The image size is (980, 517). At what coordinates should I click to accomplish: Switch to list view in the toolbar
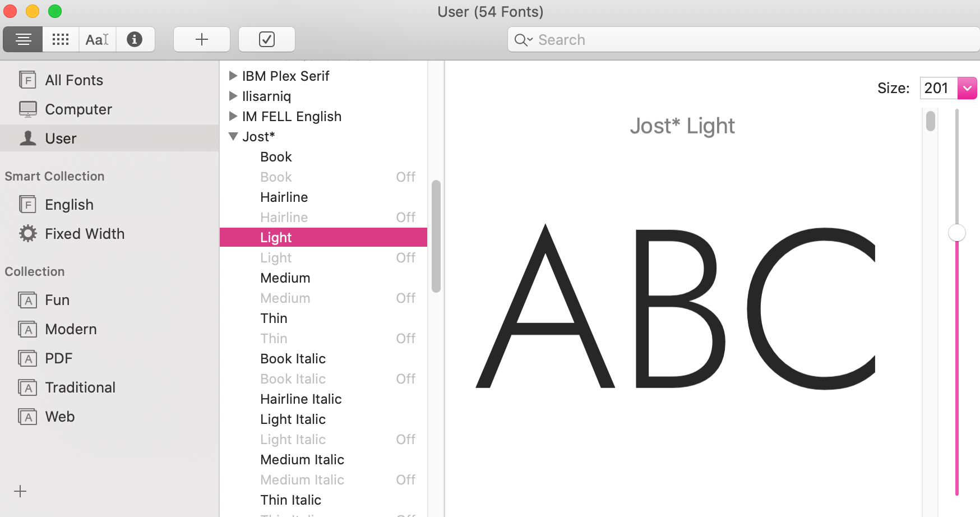22,39
